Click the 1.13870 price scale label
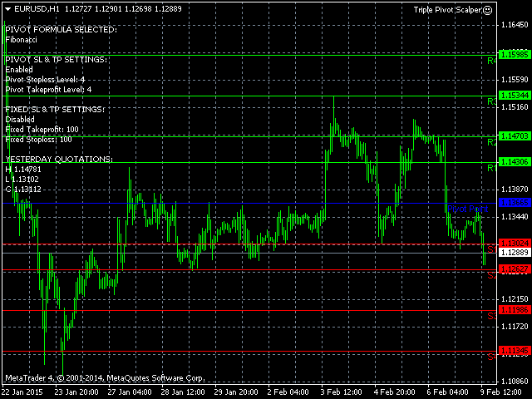This screenshot has height=399, width=532. click(515, 190)
